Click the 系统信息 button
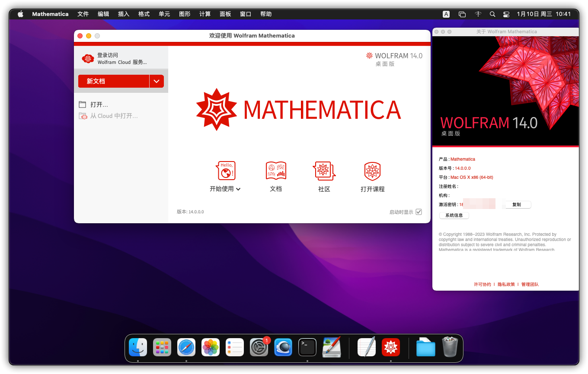This screenshot has height=374, width=588. [x=454, y=215]
